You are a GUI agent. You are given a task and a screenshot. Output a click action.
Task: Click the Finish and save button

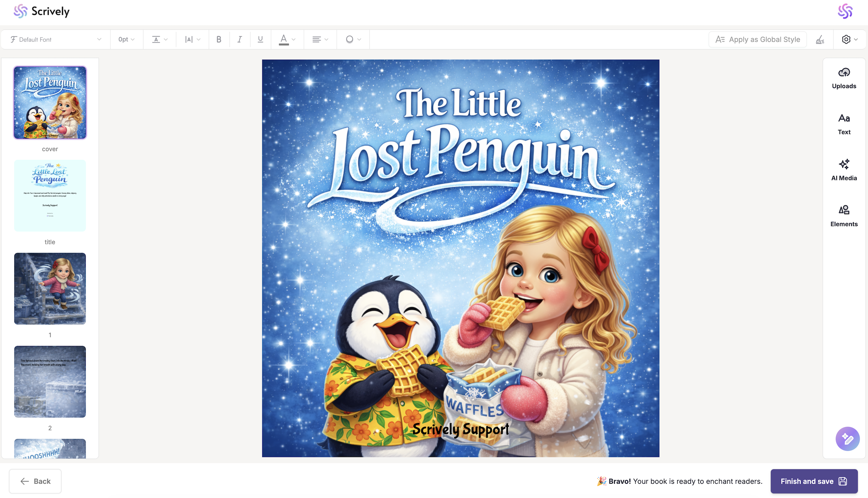click(814, 481)
